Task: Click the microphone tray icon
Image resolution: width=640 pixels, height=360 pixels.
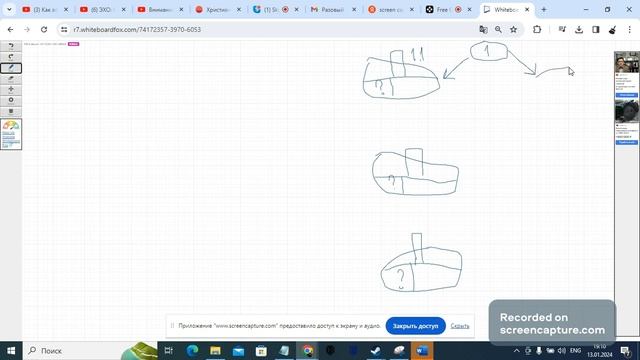Action: pyautogui.click(x=539, y=351)
